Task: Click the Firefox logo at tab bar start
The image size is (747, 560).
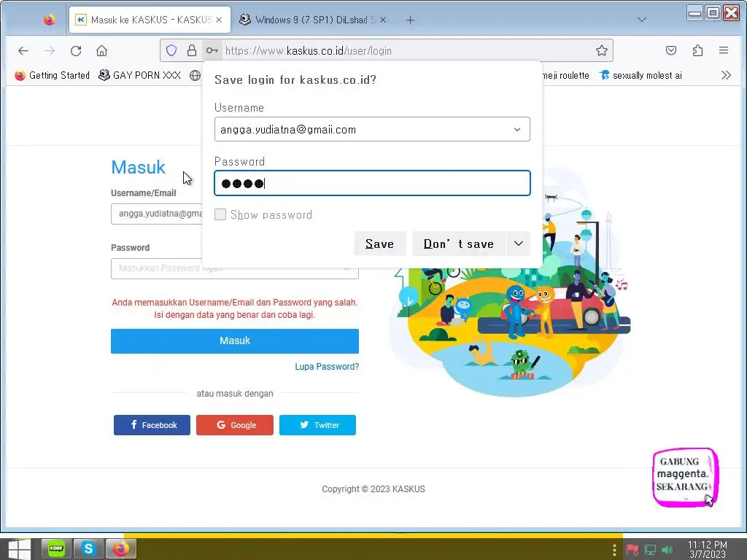Action: tap(49, 20)
